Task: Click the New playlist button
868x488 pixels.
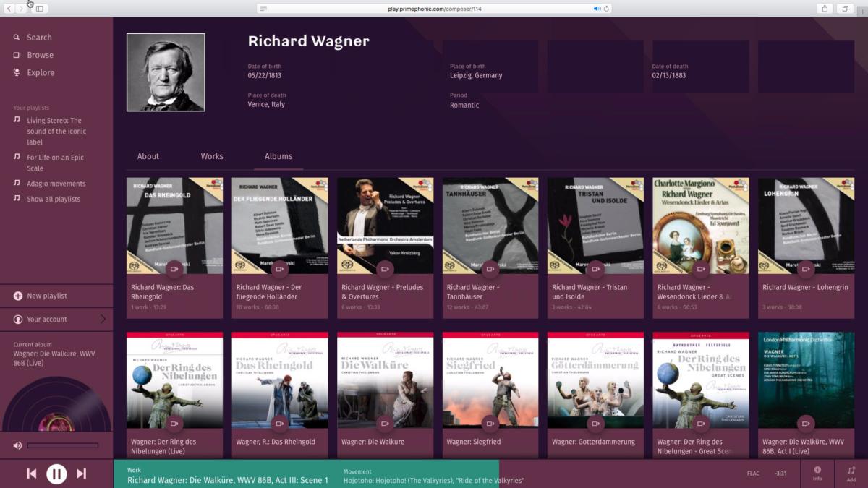Action: 56,296
